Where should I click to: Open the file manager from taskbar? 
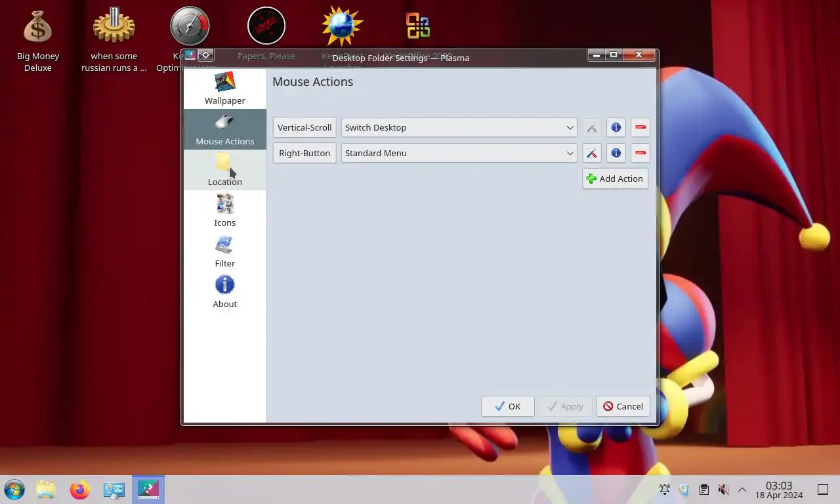pos(46,490)
